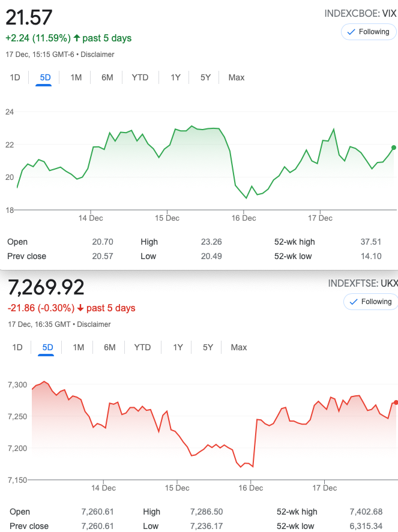Switch UKX chart to 1M range
This screenshot has width=398, height=532.
click(x=79, y=347)
